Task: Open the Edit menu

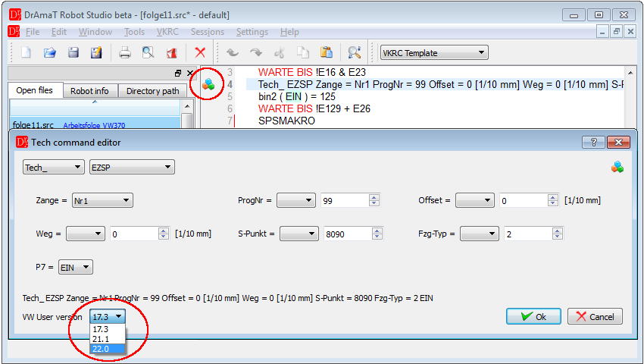Action: click(x=59, y=32)
